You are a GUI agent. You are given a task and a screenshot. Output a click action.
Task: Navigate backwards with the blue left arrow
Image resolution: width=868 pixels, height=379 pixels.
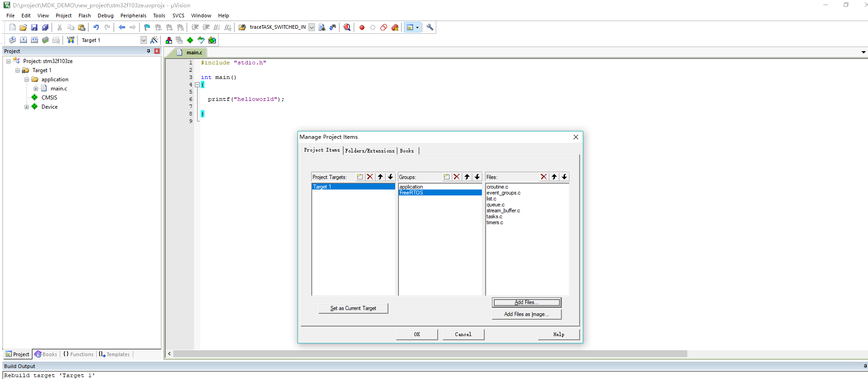[122, 27]
